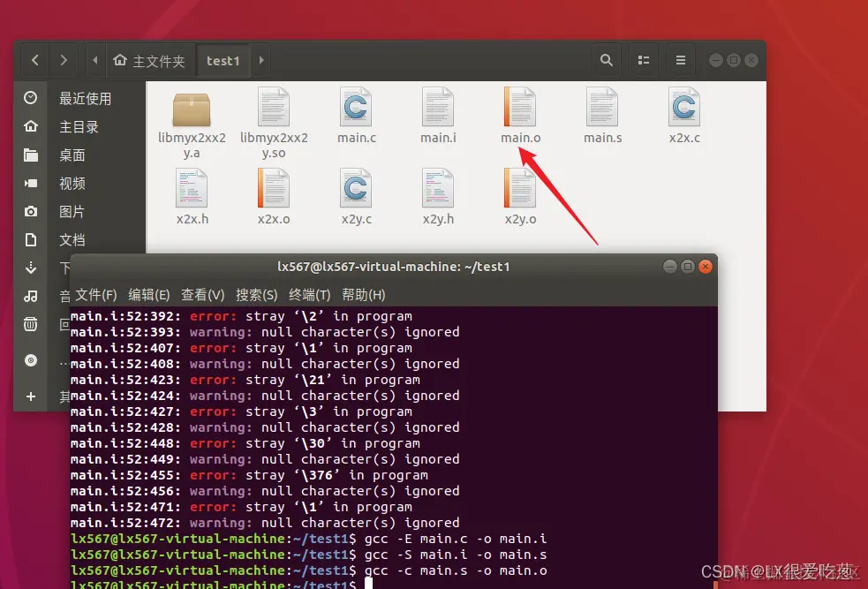This screenshot has height=589, width=868.
Task: Select the libmyx2xx2y.so file
Action: tap(274, 123)
